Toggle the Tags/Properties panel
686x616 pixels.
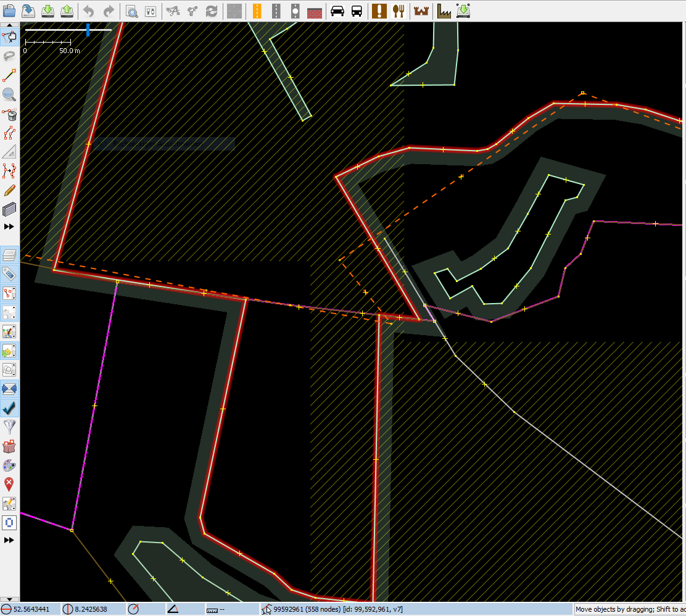pyautogui.click(x=9, y=274)
